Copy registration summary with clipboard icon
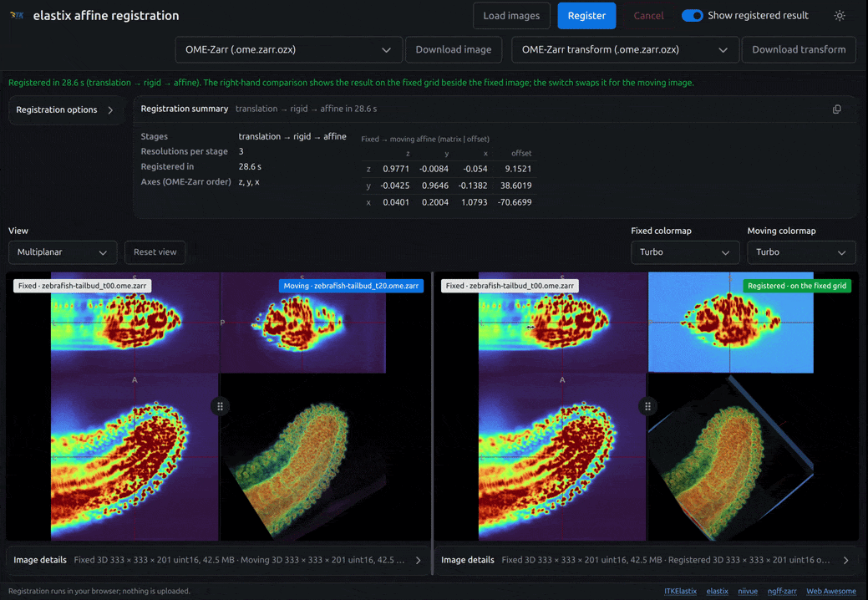 pos(836,109)
